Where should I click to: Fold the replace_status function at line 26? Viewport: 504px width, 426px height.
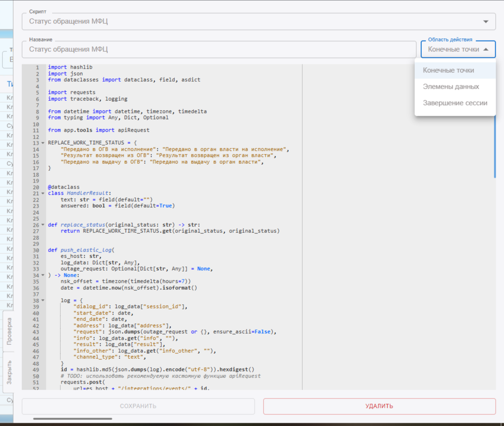coord(43,225)
